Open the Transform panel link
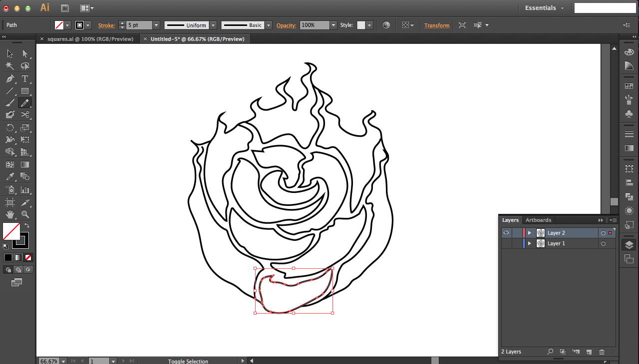639x364 pixels. [437, 25]
